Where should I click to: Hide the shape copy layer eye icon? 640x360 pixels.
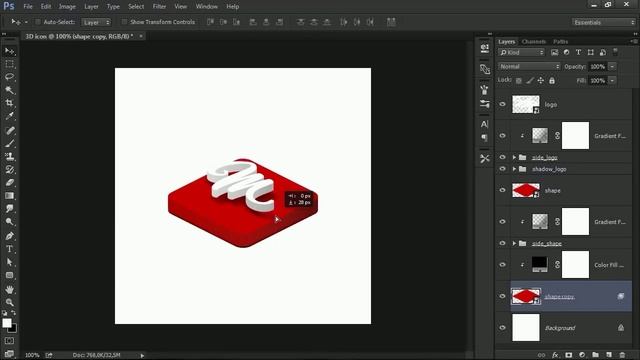click(x=502, y=296)
